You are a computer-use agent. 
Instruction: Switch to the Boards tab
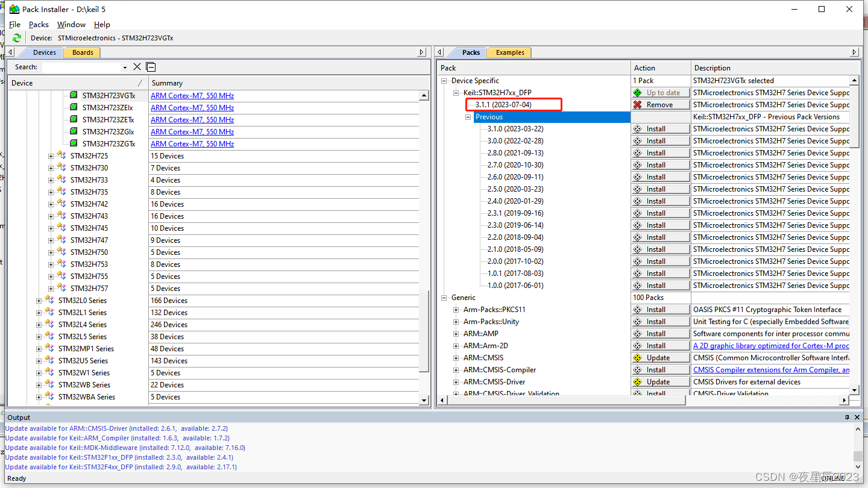(x=83, y=52)
